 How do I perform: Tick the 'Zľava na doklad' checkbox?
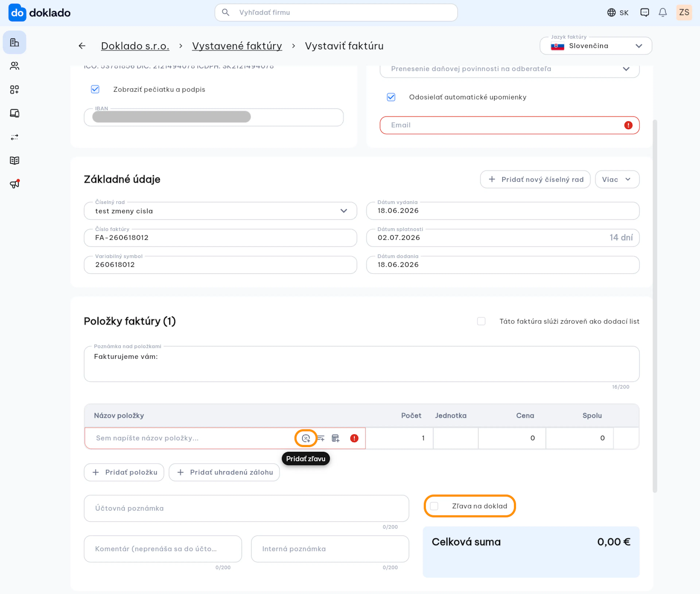(434, 506)
